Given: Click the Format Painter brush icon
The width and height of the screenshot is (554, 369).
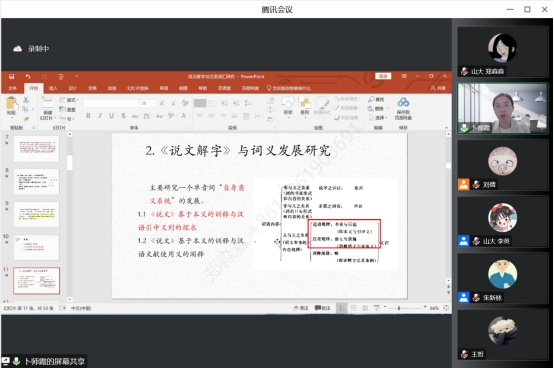Looking at the screenshot, I should [26, 119].
